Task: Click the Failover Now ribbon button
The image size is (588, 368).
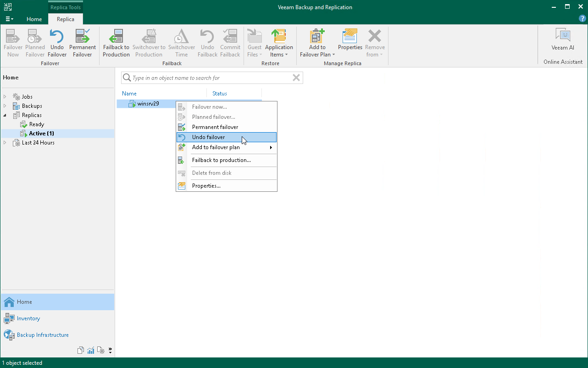Action: click(13, 43)
